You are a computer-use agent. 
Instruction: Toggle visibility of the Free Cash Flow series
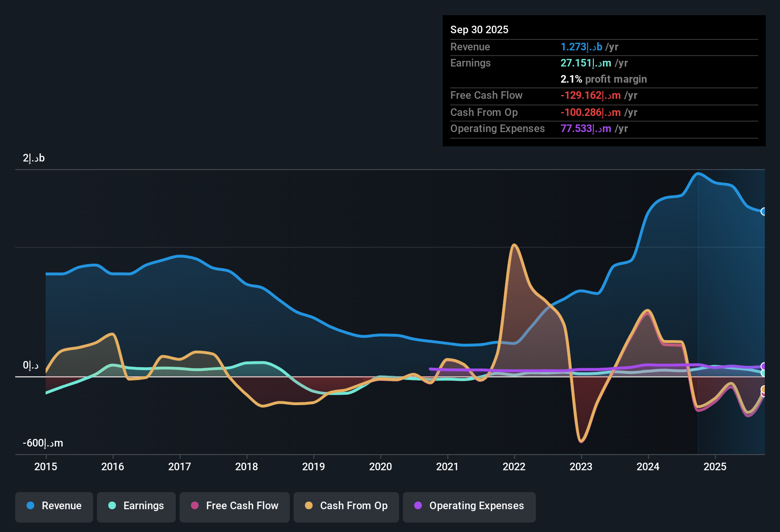(234, 506)
